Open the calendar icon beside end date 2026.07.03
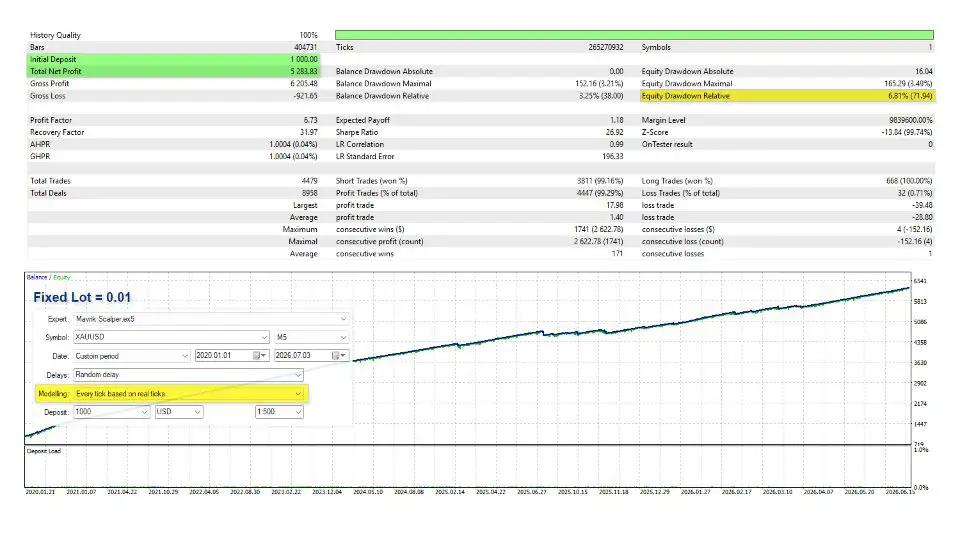 coord(339,356)
